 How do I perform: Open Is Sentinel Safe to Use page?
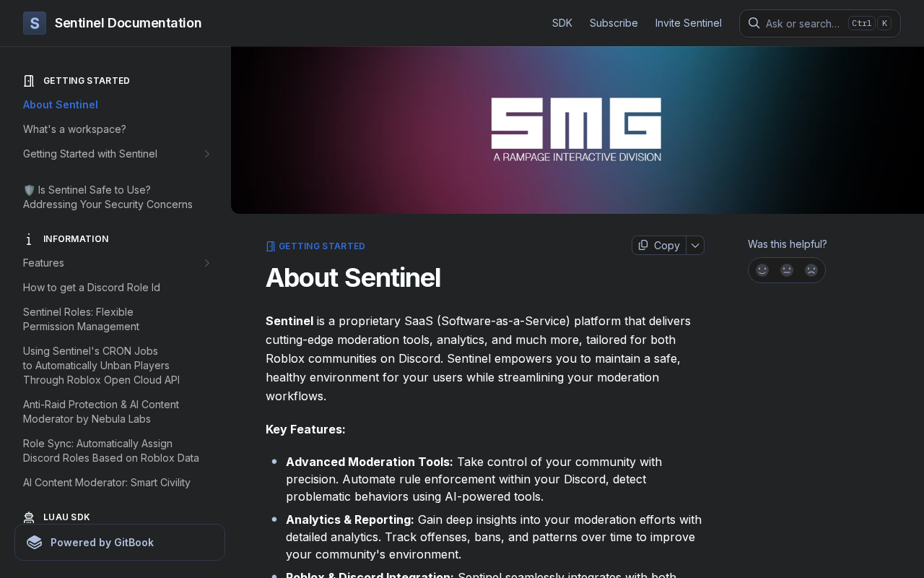pyautogui.click(x=108, y=197)
